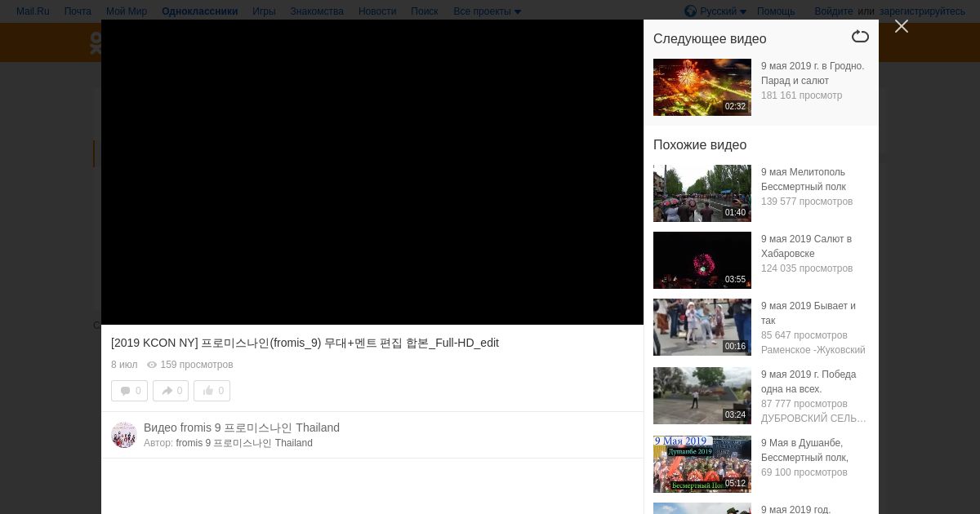Image resolution: width=980 pixels, height=514 pixels.
Task: Click the 159 просмотров view count
Action: point(197,365)
